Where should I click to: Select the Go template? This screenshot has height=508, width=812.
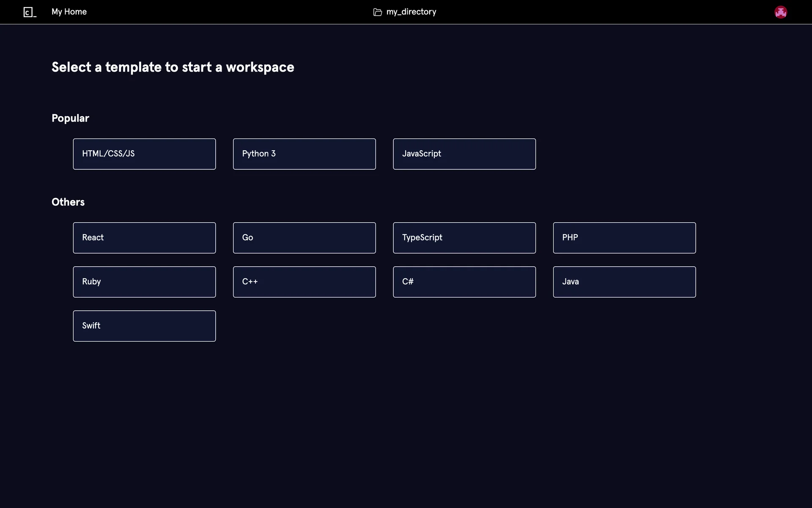tap(304, 238)
